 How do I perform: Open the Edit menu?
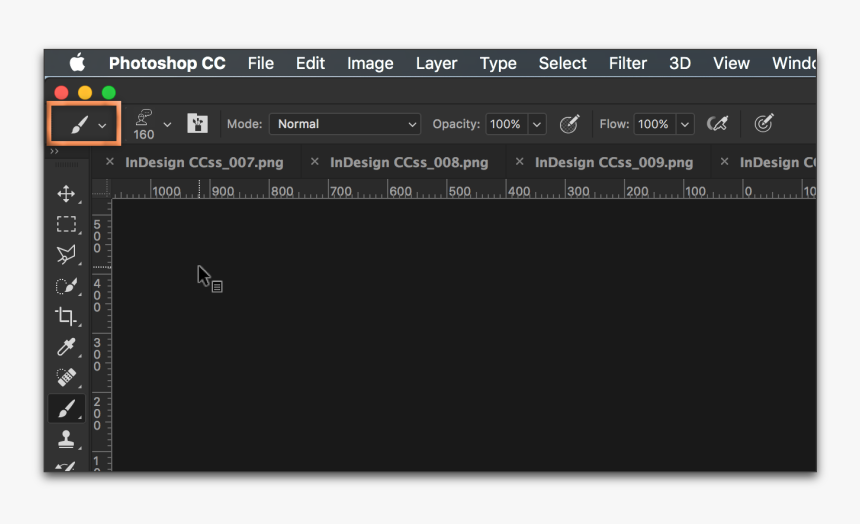[310, 63]
